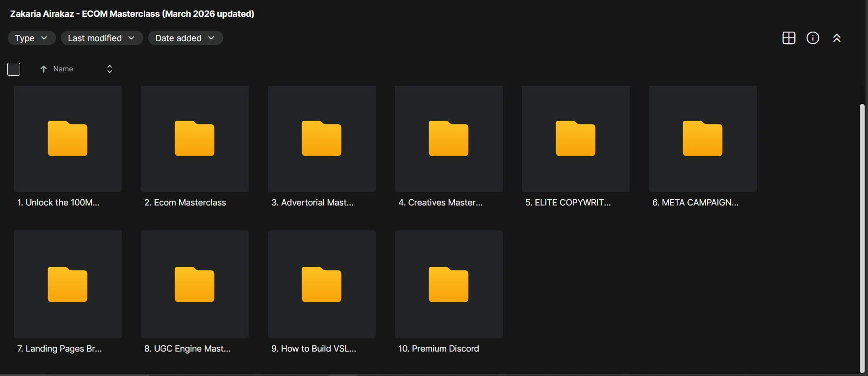Click the '8. UGC Engine Mast...' folder name
Image resolution: width=868 pixels, height=376 pixels.
(187, 349)
